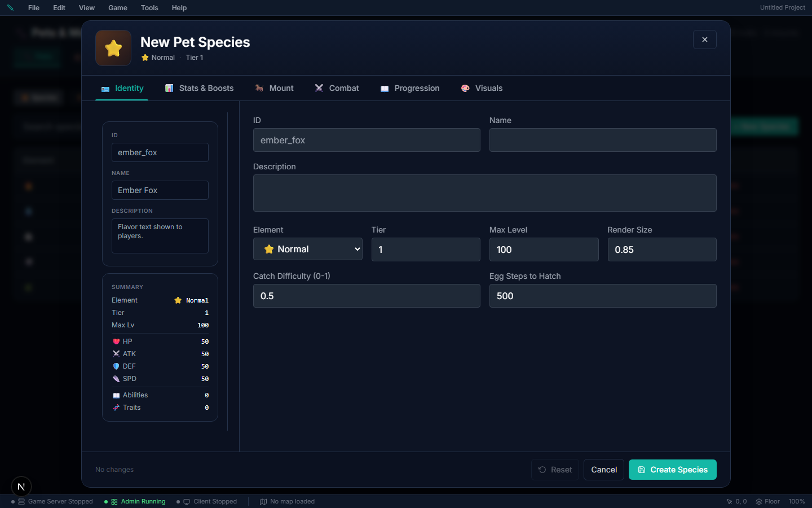Image resolution: width=812 pixels, height=508 pixels.
Task: Click the Egg Steps to Hatch field
Action: pos(603,296)
